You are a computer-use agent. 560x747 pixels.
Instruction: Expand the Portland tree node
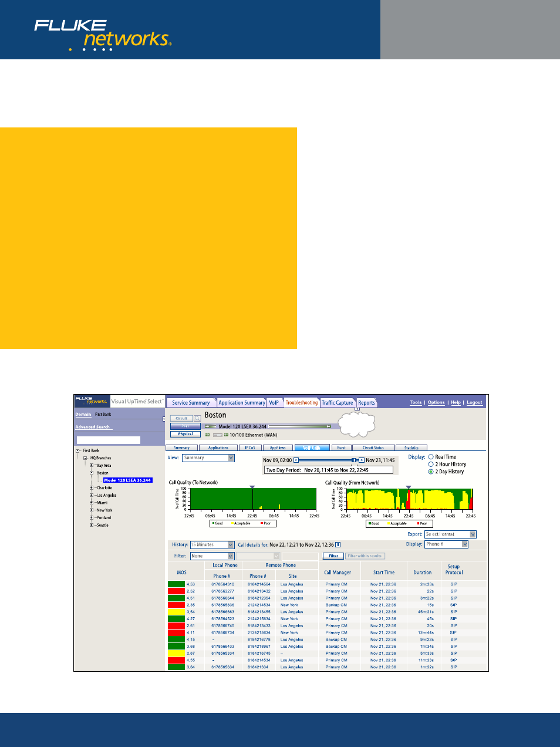point(92,518)
